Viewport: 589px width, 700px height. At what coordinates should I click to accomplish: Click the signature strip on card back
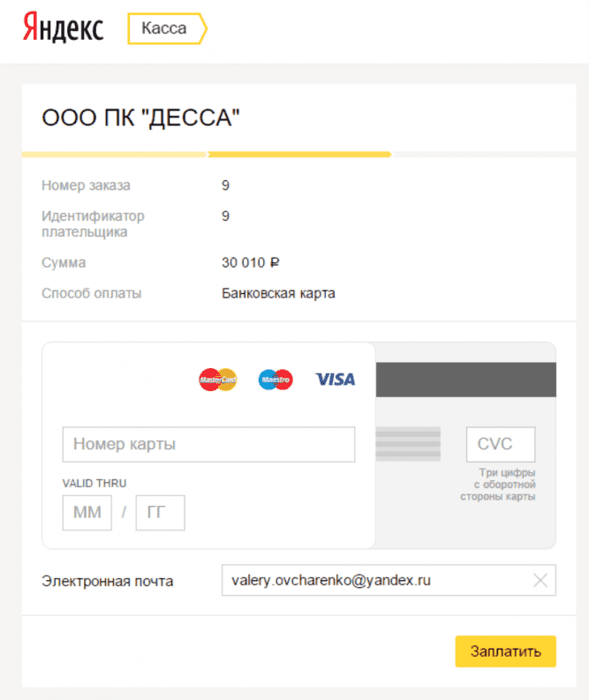click(x=408, y=444)
